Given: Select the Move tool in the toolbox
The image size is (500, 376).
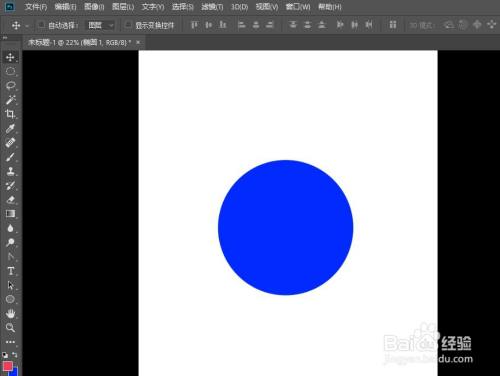Looking at the screenshot, I should (x=10, y=57).
